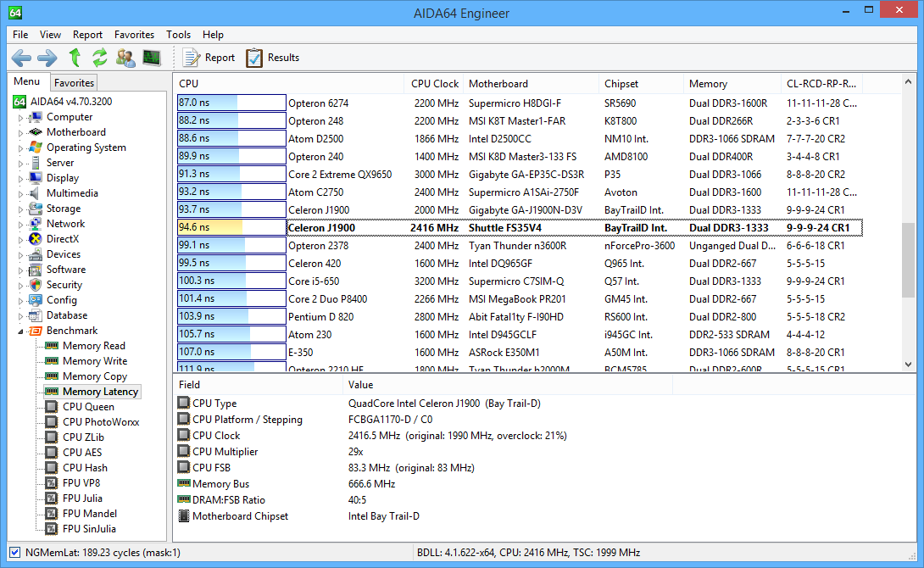Switch to the Menu sidebar tab
The width and height of the screenshot is (924, 568).
(x=27, y=82)
